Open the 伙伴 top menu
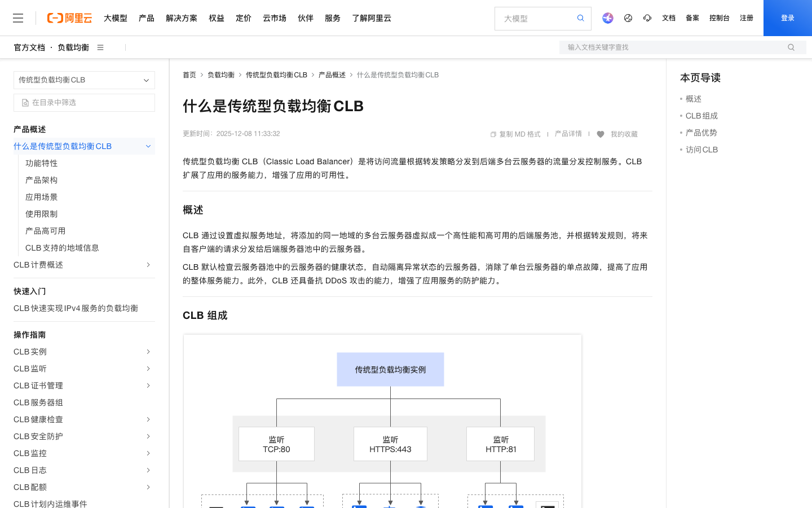Viewport: 812px width, 508px height. tap(306, 18)
